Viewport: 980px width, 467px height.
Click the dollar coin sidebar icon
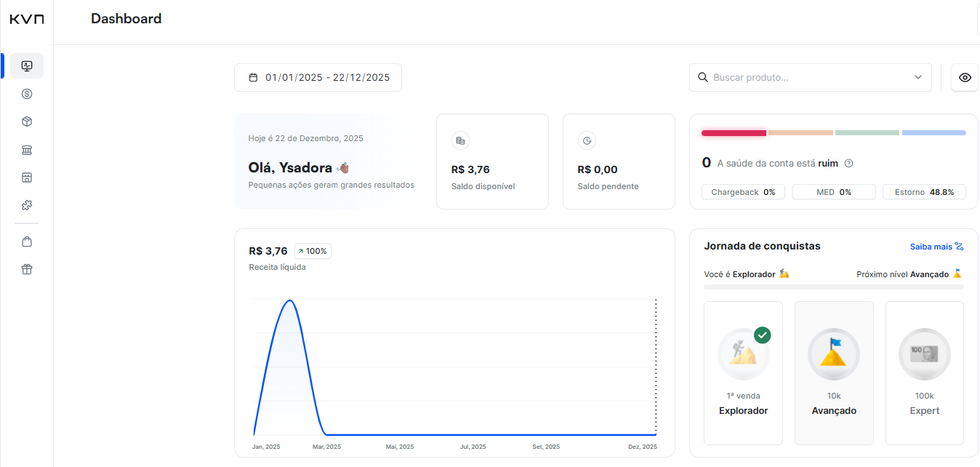pos(27,94)
